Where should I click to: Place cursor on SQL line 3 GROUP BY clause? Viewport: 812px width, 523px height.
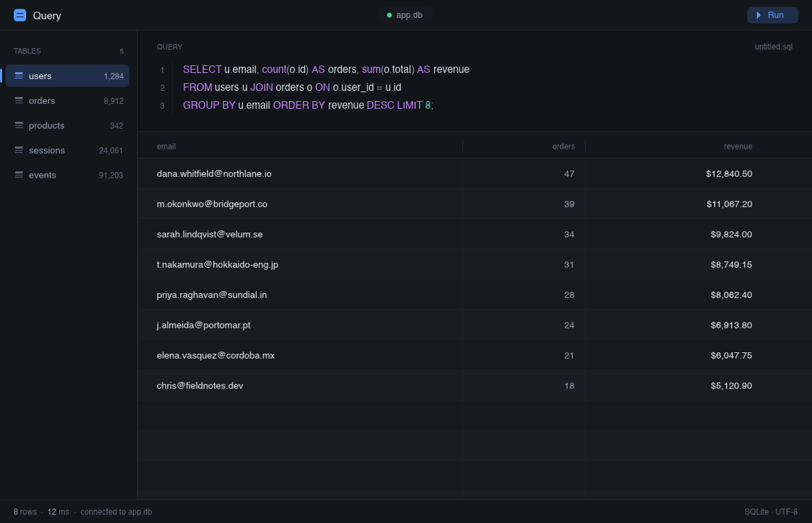308,105
